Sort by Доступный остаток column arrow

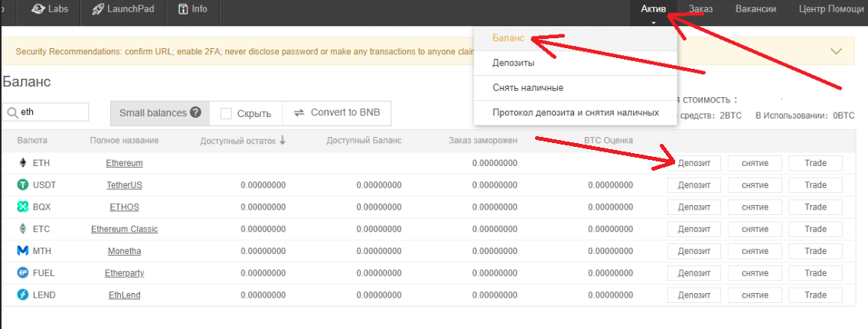pyautogui.click(x=282, y=140)
